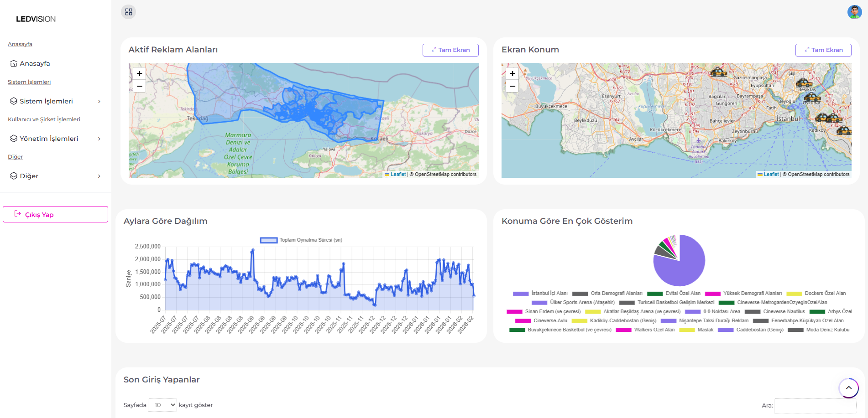
Task: Open the user profile avatar
Action: point(854,12)
